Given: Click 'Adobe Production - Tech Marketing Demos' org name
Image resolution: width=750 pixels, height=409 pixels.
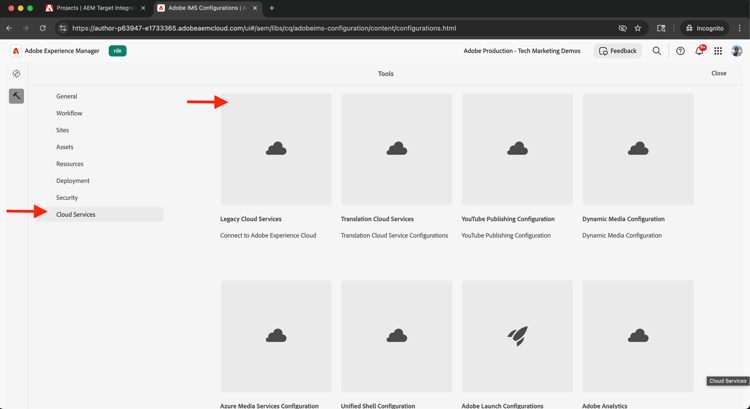Looking at the screenshot, I should click(x=522, y=51).
